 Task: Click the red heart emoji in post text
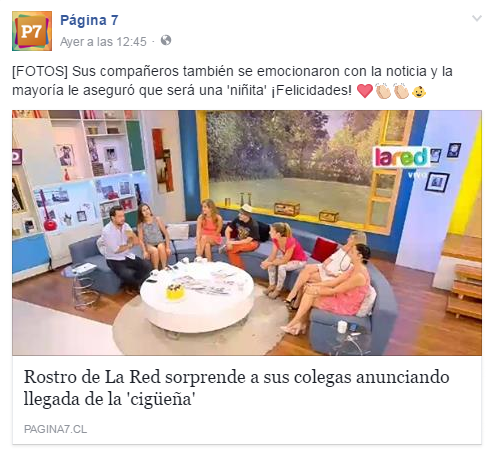(x=365, y=91)
